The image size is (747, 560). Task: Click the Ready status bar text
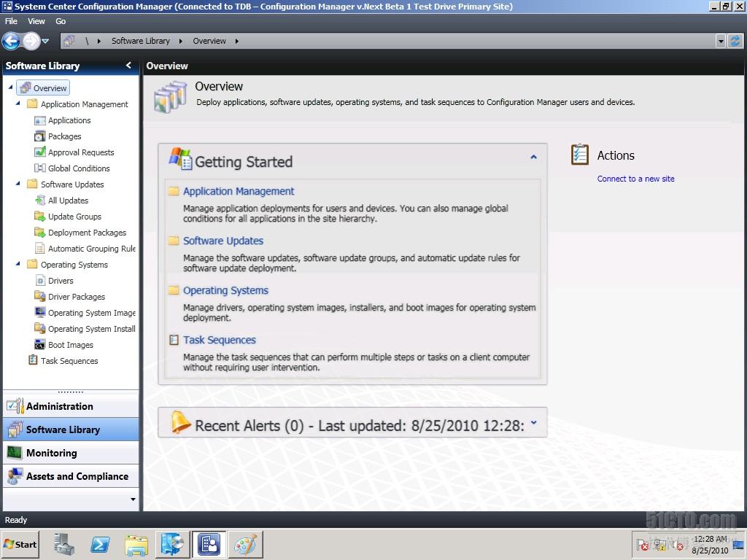tap(16, 520)
